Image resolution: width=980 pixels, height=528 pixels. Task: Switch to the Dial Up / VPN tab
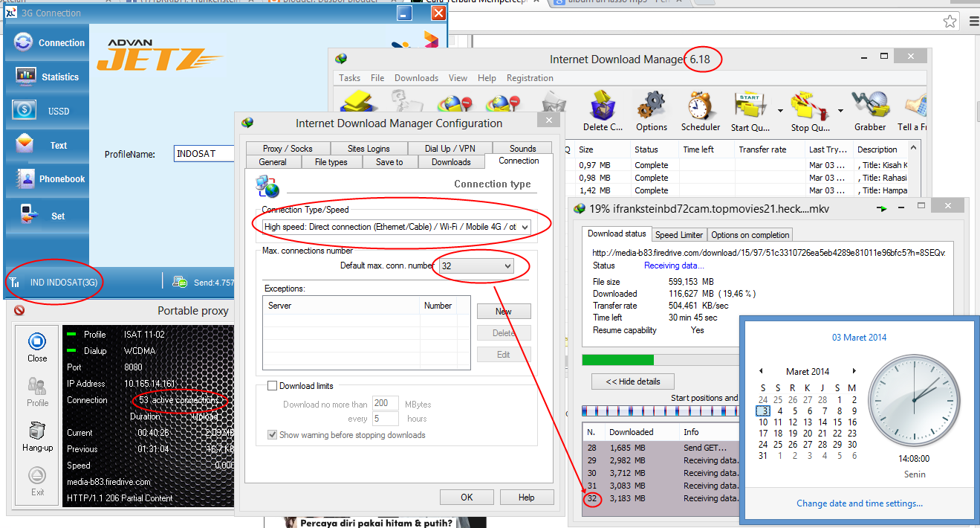(x=450, y=149)
